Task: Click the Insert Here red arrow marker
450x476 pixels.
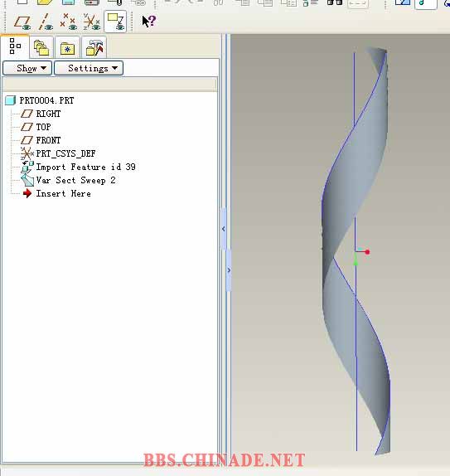Action: coord(27,193)
